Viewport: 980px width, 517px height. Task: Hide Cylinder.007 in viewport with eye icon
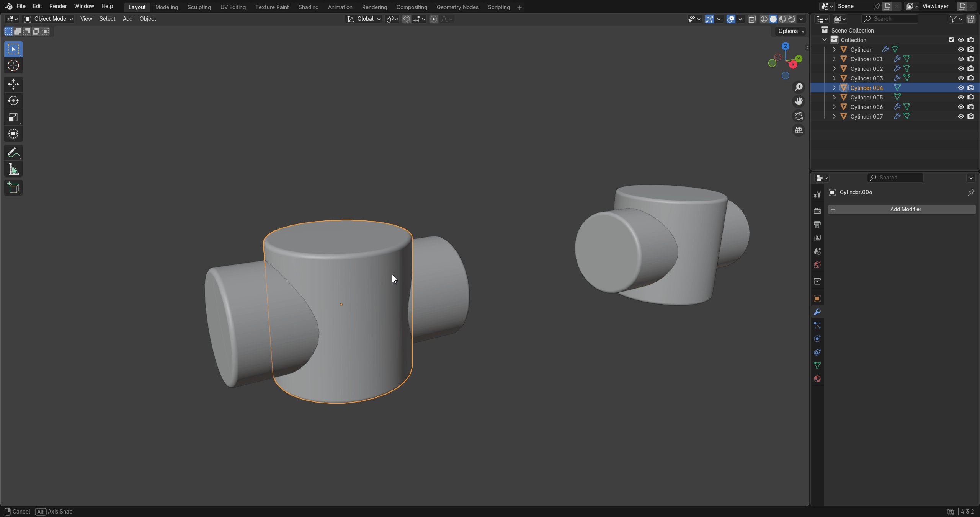tap(961, 116)
